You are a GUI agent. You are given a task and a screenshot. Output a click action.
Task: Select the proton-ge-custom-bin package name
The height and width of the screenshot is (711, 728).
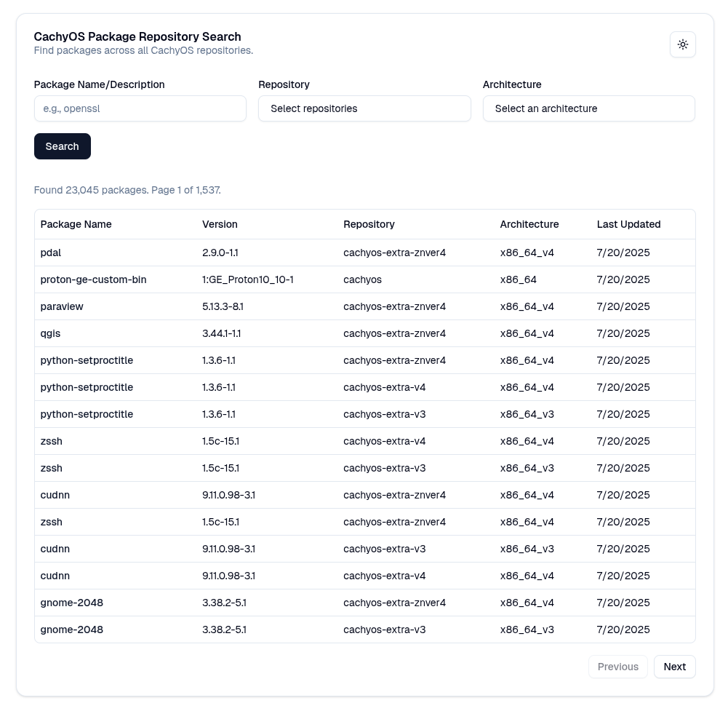[93, 279]
